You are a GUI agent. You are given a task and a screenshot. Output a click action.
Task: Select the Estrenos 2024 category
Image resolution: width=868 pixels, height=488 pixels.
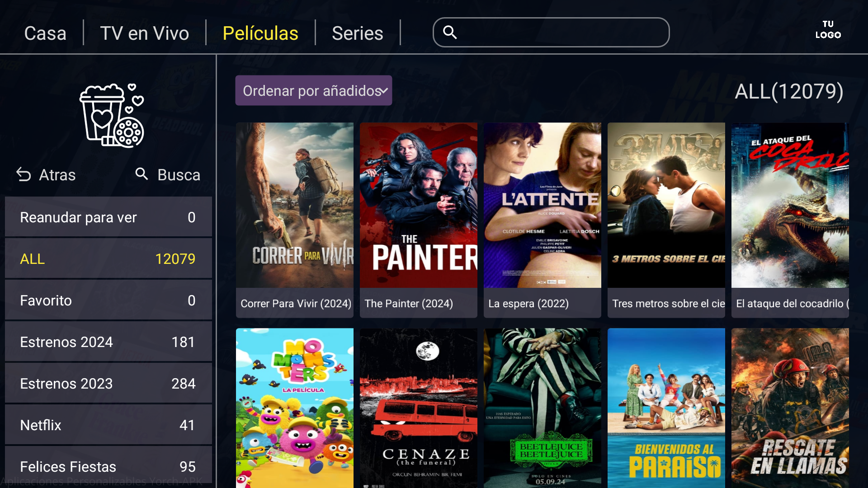point(108,342)
